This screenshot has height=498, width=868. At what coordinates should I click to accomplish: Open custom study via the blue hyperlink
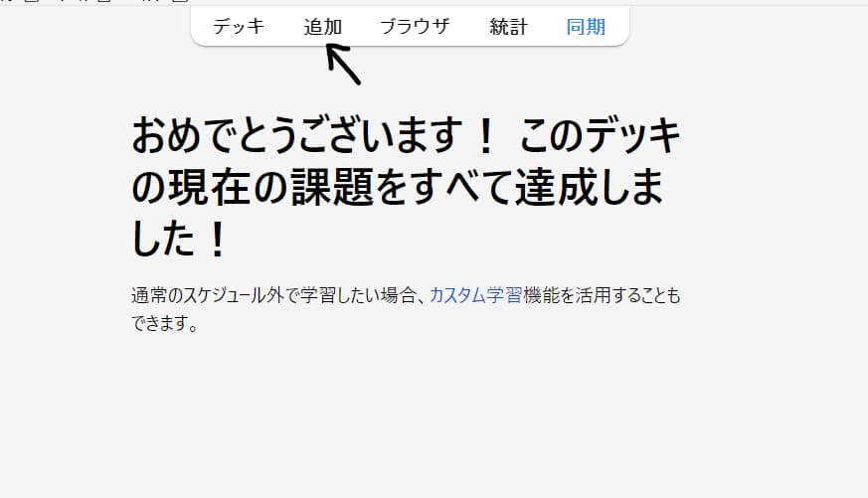[x=475, y=295]
